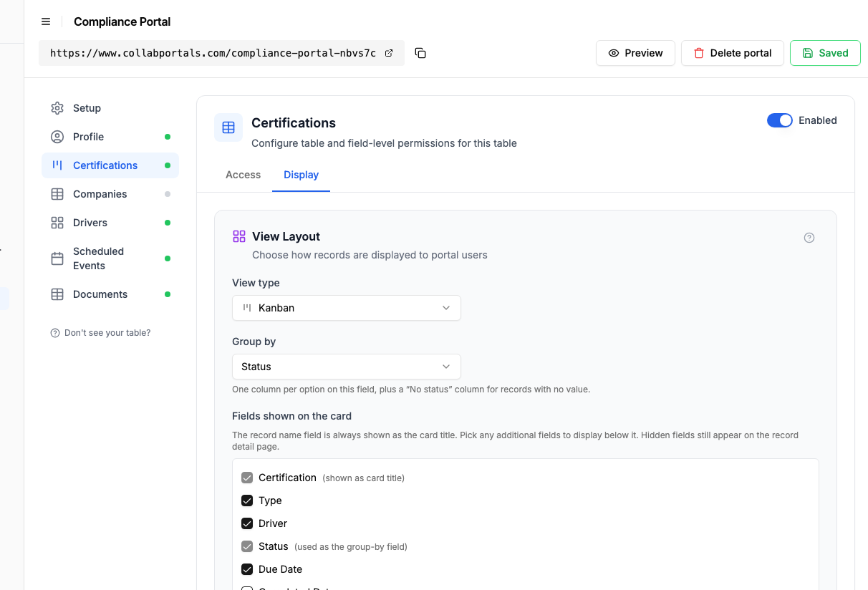Open the hamburger menu icon
The image size is (868, 590).
(x=46, y=21)
